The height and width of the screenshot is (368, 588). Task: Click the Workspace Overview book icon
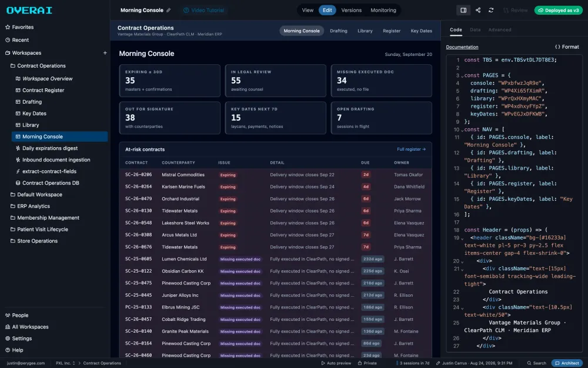point(18,78)
